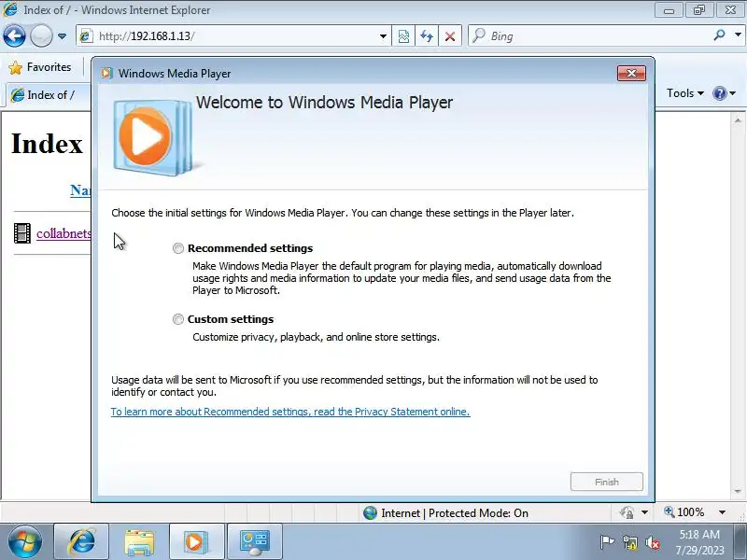Click the muted volume tray icon
The image size is (747, 560).
click(652, 542)
